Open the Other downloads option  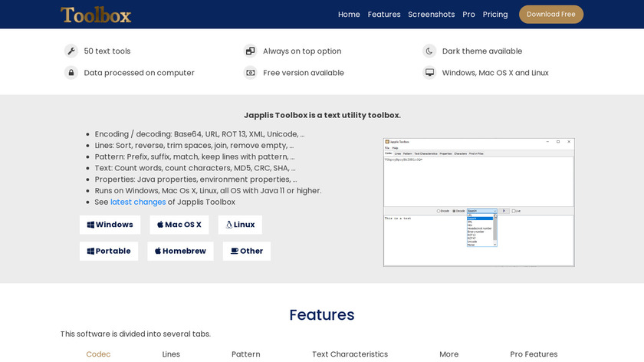pyautogui.click(x=246, y=251)
